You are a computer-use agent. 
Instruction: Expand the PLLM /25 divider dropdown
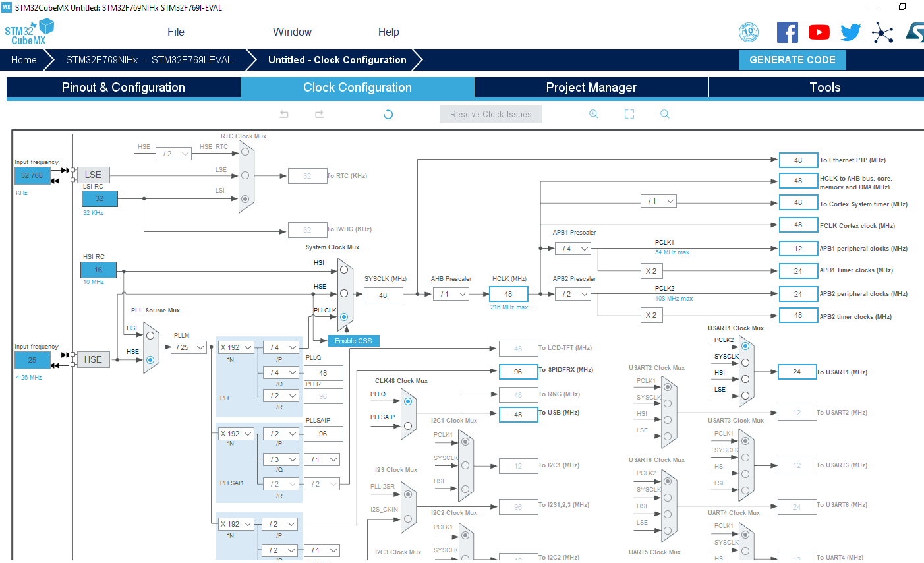tap(188, 347)
